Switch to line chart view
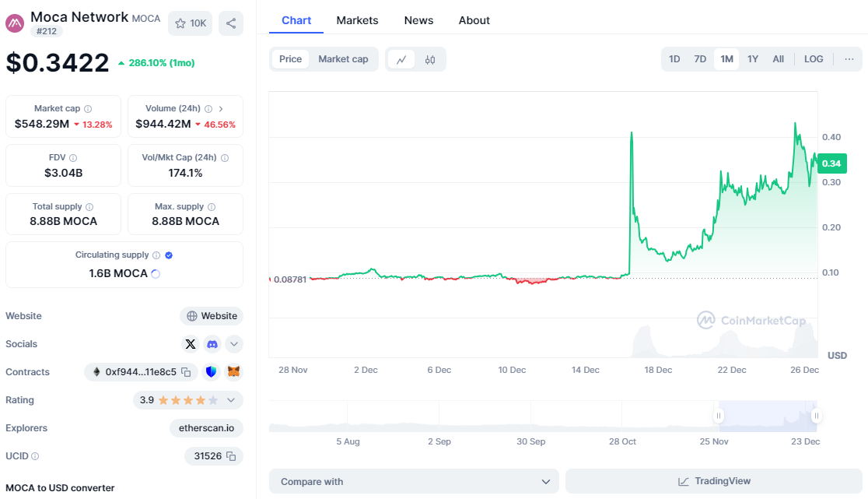Screen dimensions: 868x499 pyautogui.click(x=401, y=59)
